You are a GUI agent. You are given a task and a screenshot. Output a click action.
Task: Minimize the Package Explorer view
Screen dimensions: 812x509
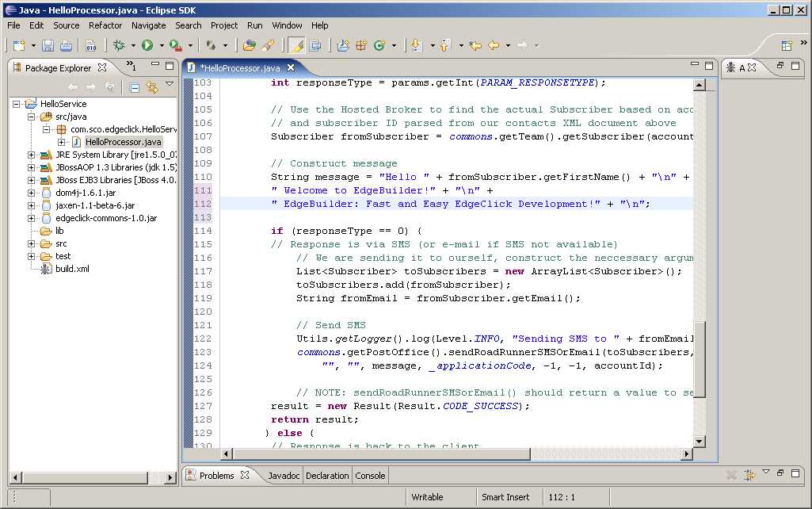tap(154, 64)
